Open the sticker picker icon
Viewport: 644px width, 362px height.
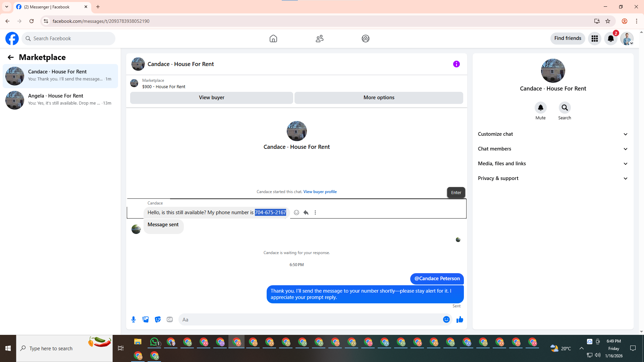158,319
